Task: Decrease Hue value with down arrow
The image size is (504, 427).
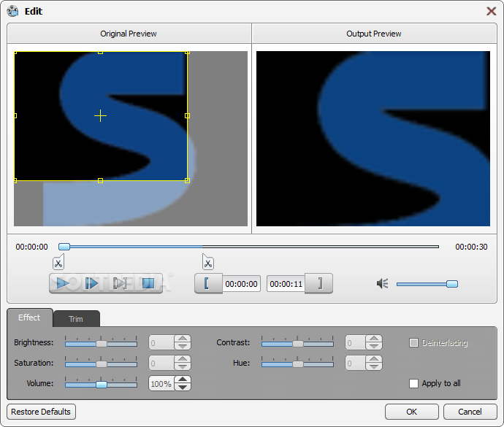Action: click(x=374, y=366)
